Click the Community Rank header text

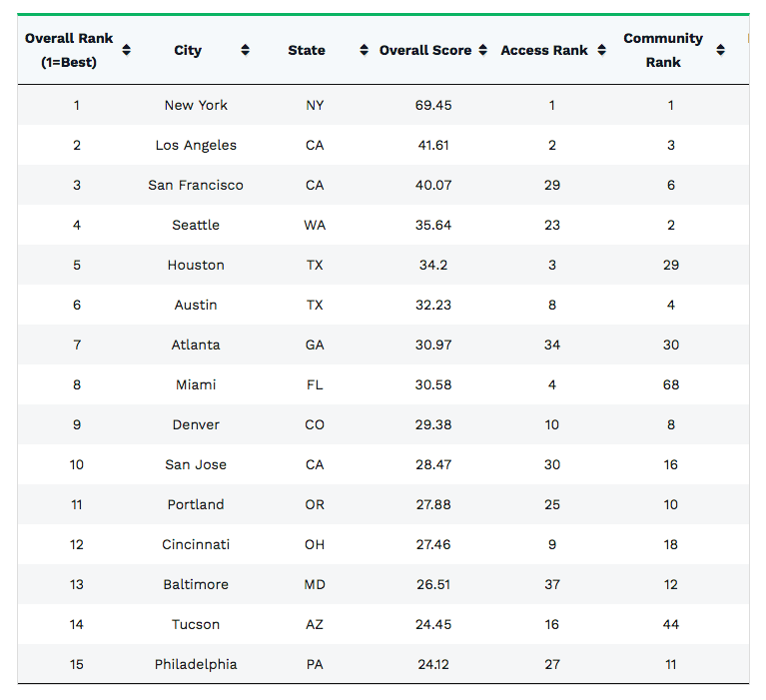(663, 50)
